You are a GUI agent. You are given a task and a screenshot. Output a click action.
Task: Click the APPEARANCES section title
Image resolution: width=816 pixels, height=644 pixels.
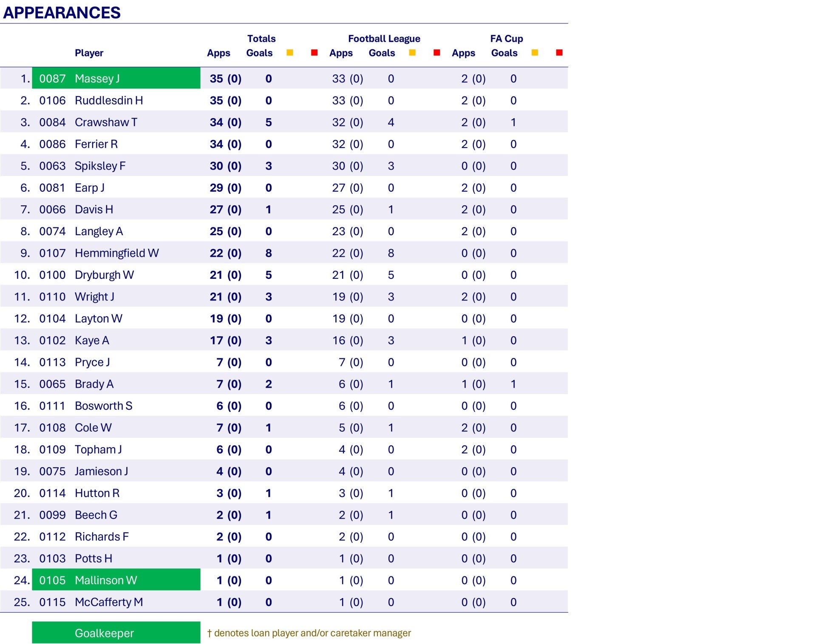[x=62, y=13]
